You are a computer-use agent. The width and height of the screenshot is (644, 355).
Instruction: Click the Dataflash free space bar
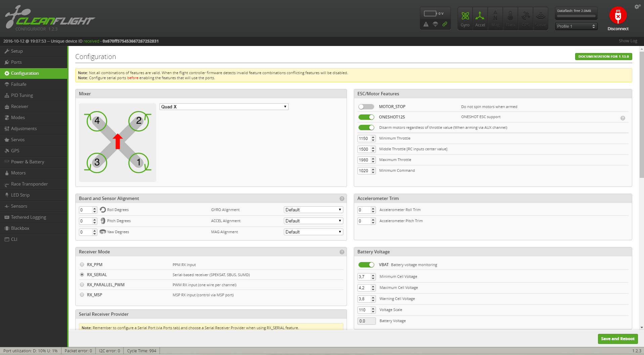pyautogui.click(x=576, y=16)
